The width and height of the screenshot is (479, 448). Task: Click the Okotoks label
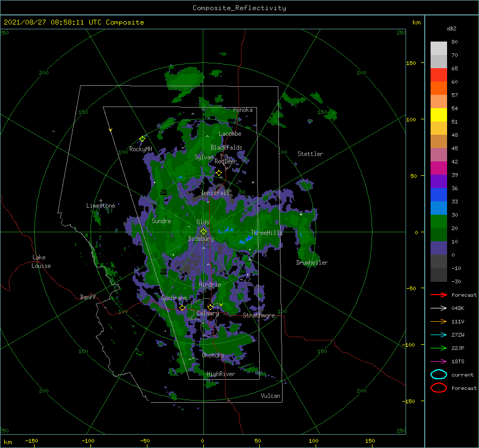(213, 355)
